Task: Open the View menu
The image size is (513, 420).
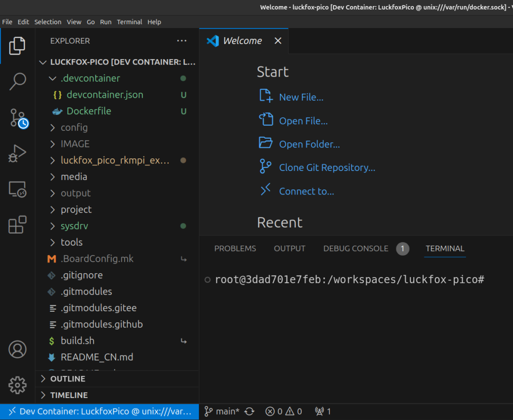Action: [74, 22]
